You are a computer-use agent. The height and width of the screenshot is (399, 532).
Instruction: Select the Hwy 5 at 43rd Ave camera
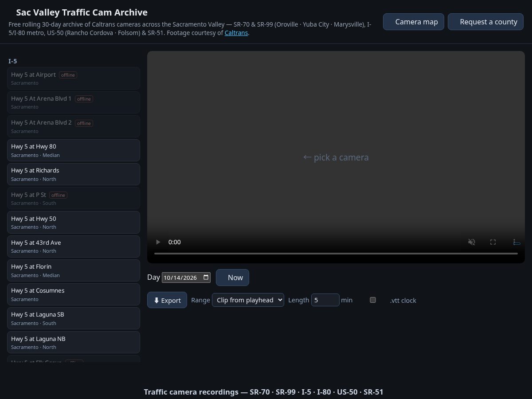[74, 246]
